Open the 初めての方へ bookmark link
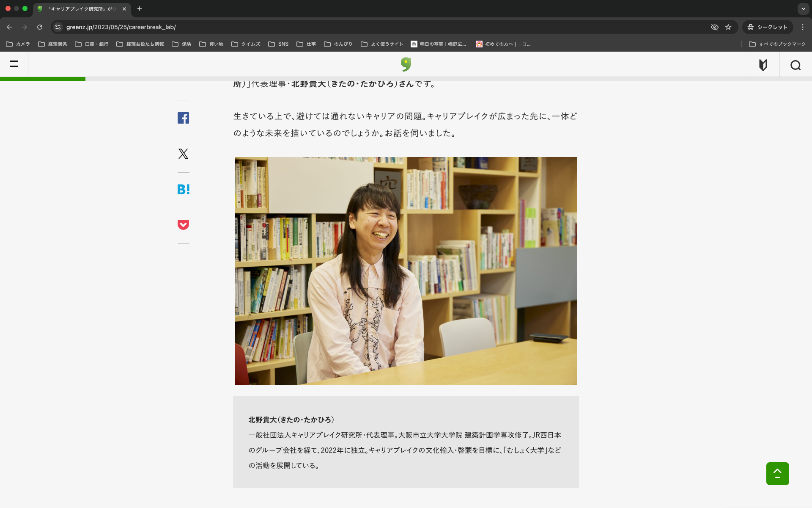Screen dimensions: 812x508 pyautogui.click(x=503, y=44)
